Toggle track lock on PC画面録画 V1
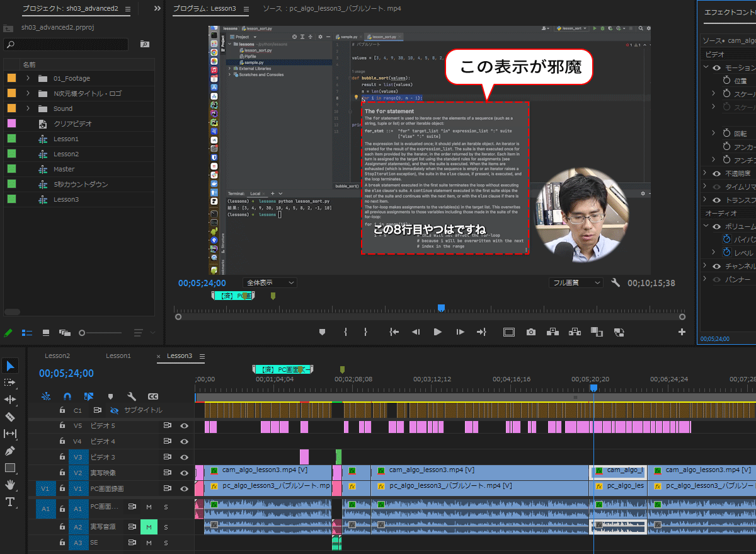Image resolution: width=756 pixels, height=554 pixels. [x=62, y=488]
